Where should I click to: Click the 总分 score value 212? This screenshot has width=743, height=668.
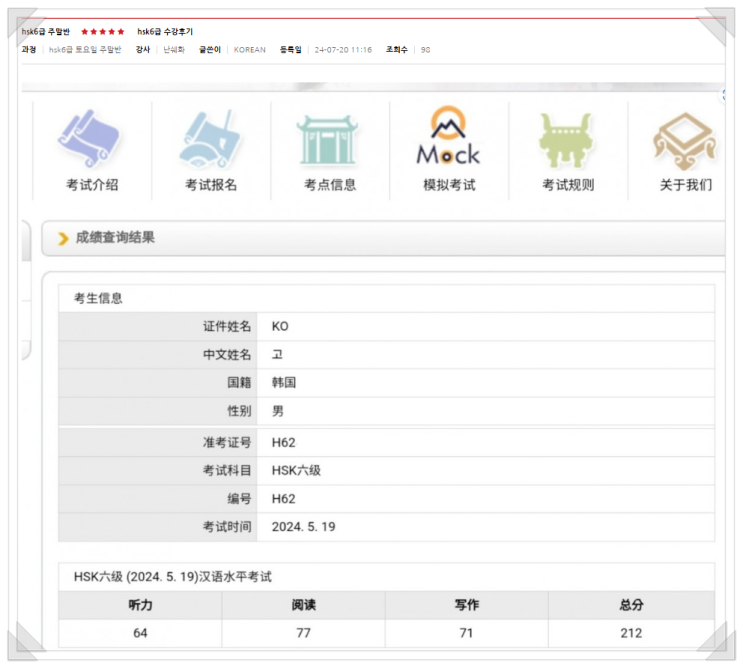coord(631,633)
